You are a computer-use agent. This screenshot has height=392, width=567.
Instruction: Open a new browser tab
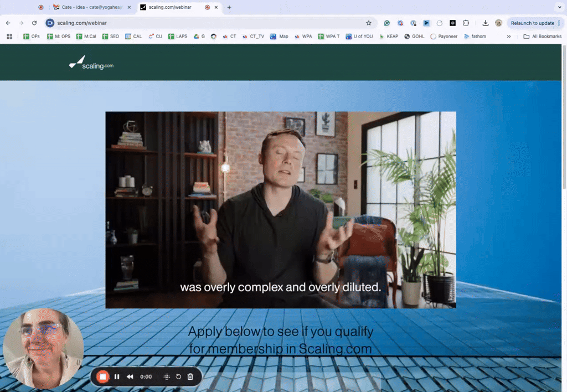(229, 7)
